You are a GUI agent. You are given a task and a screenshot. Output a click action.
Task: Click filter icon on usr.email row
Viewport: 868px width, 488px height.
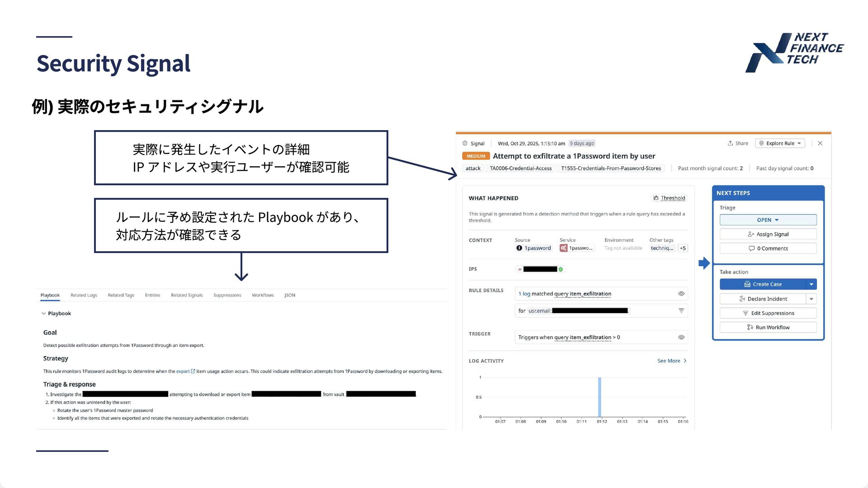click(681, 311)
